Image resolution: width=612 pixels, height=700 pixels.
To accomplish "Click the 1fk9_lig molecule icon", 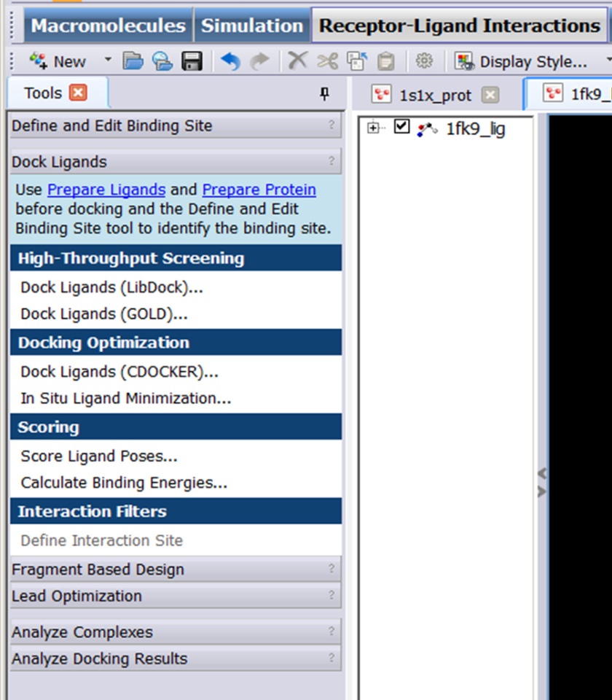I will (428, 130).
